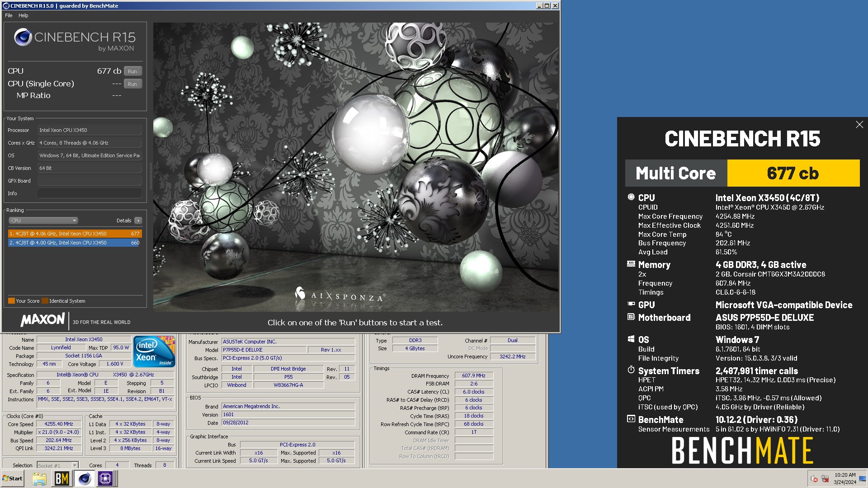The image size is (868, 488).
Task: Click the System Timers stopwatch icon
Action: pyautogui.click(x=631, y=370)
